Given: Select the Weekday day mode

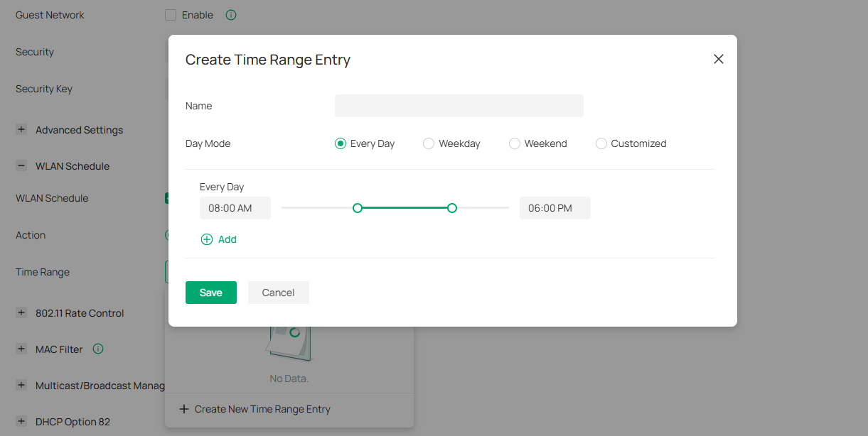Looking at the screenshot, I should pyautogui.click(x=428, y=143).
